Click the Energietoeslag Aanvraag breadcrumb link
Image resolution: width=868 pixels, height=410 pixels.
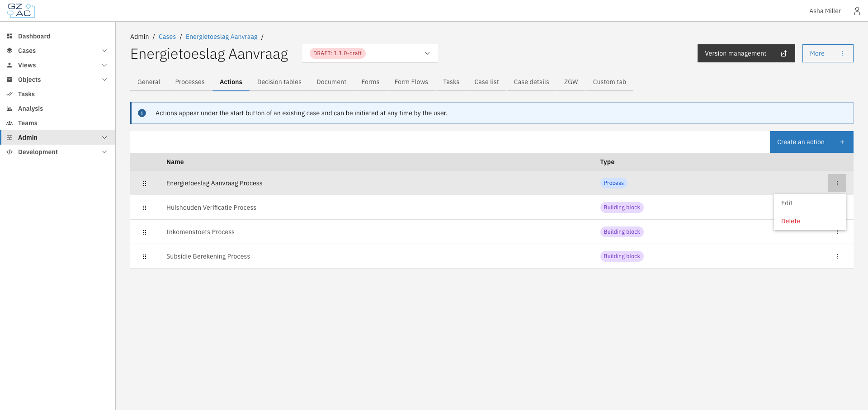point(222,37)
